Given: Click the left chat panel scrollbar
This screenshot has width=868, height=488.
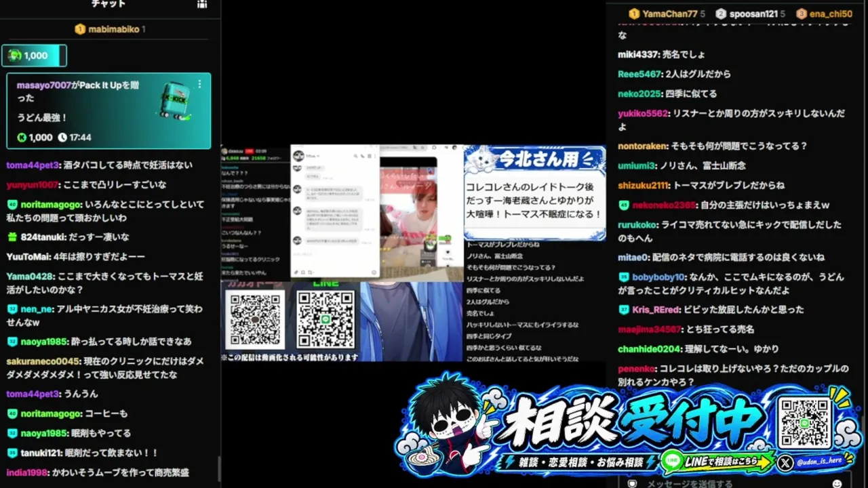Looking at the screenshot, I should point(218,468).
